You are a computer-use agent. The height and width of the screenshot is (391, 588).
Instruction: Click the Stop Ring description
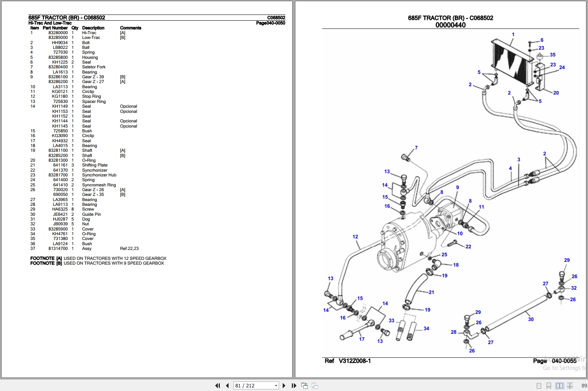pos(91,96)
